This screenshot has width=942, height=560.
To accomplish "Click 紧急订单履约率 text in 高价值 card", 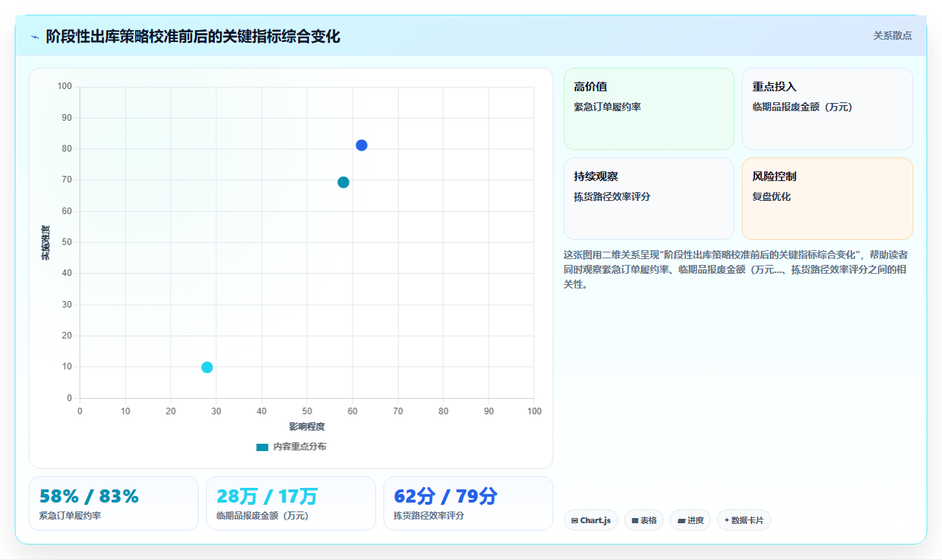I will click(x=607, y=107).
